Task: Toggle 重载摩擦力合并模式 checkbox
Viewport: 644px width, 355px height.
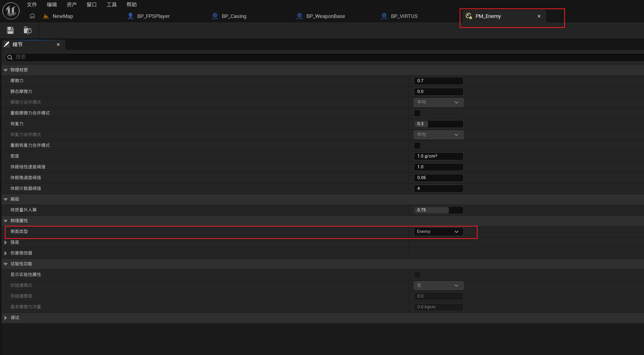Action: (417, 113)
